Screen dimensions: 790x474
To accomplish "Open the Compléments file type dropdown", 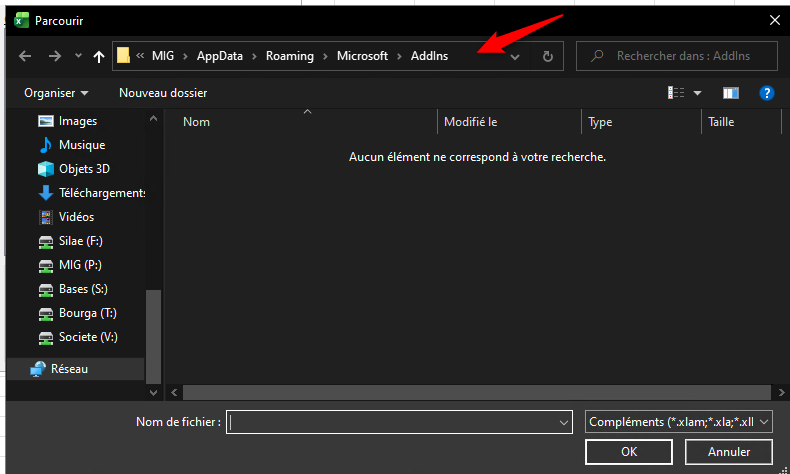I will 680,423.
